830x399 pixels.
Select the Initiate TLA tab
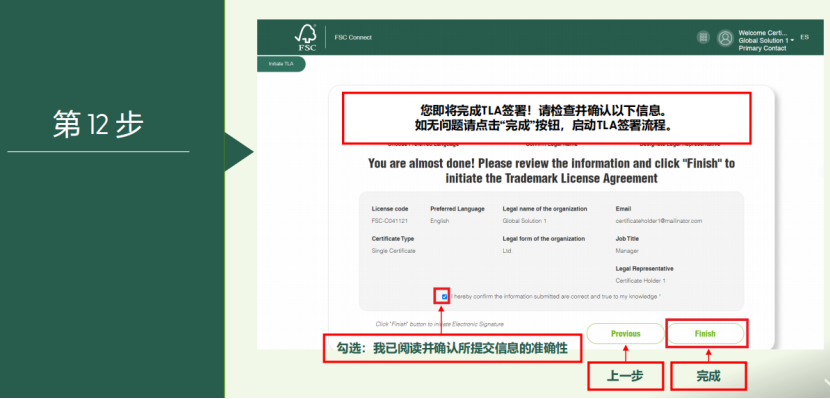tap(281, 64)
